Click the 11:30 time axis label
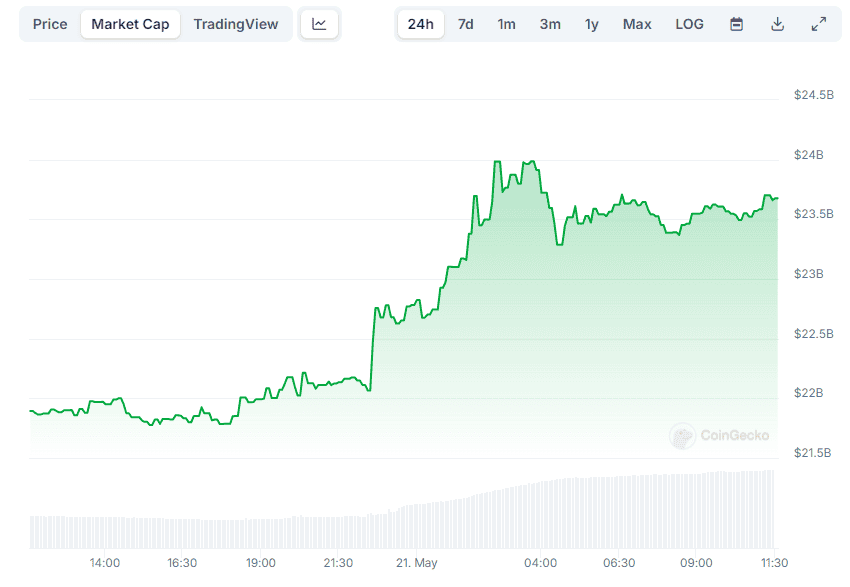 (x=774, y=563)
